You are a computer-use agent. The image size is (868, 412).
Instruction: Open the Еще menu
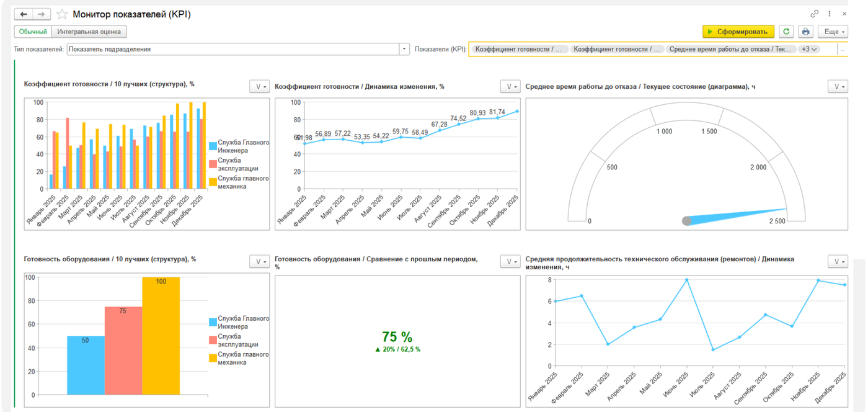[x=833, y=32]
